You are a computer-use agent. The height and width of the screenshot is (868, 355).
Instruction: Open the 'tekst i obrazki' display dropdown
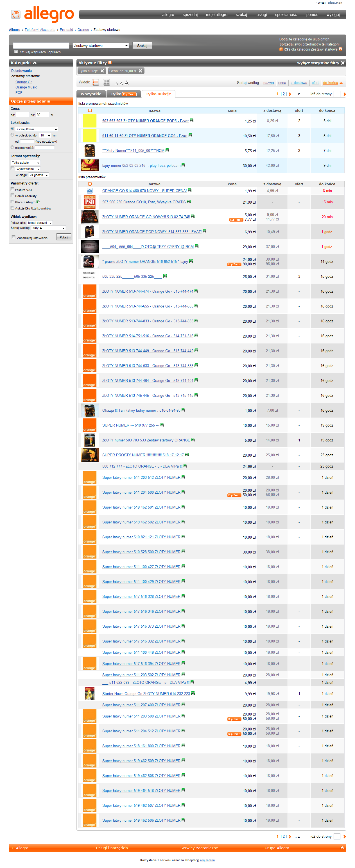[40, 223]
